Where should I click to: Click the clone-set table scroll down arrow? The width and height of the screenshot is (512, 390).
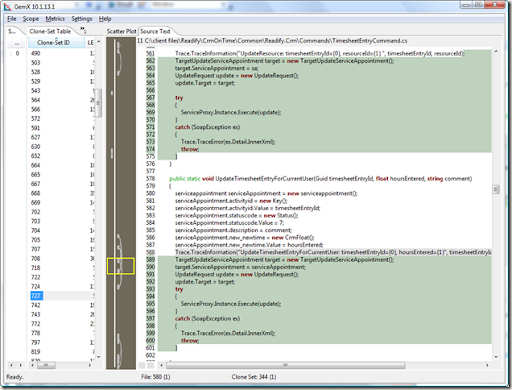click(x=99, y=357)
